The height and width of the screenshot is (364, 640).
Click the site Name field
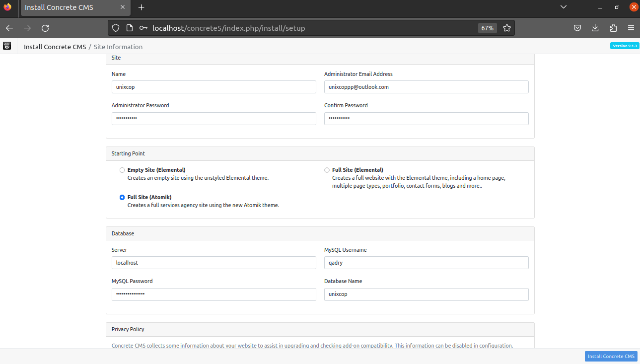pos(213,87)
